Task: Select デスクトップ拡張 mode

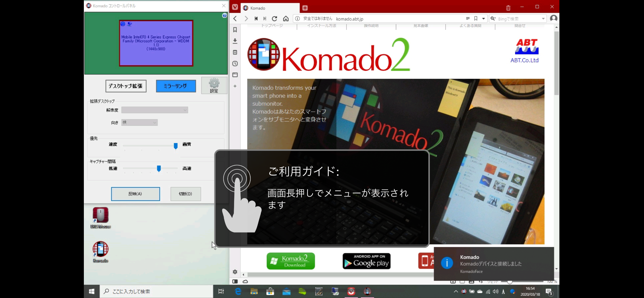Action: pos(126,86)
